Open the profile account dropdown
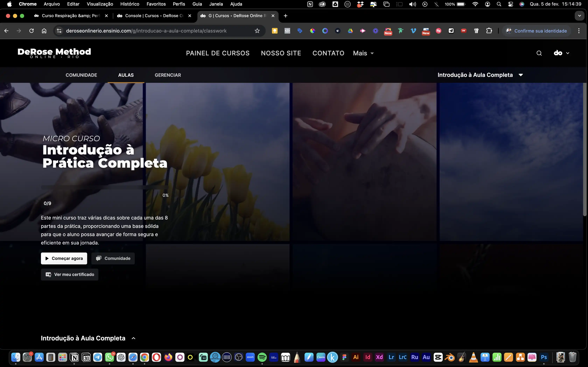 pos(561,53)
